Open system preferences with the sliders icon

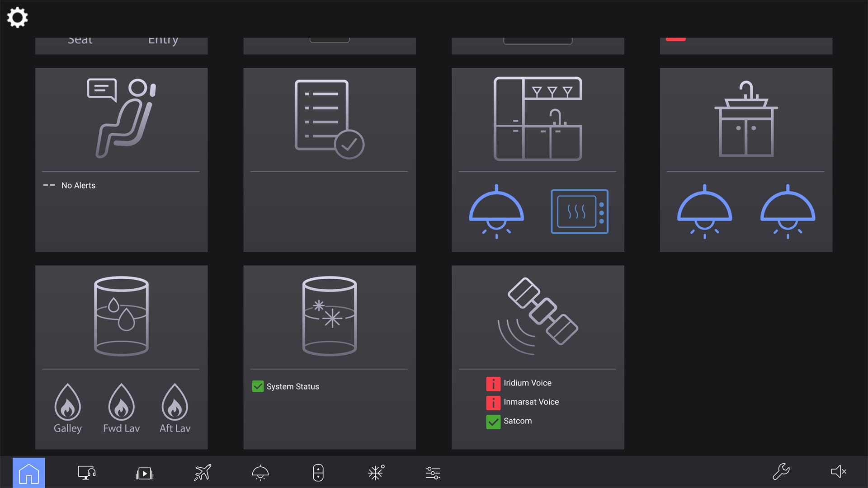(432, 473)
